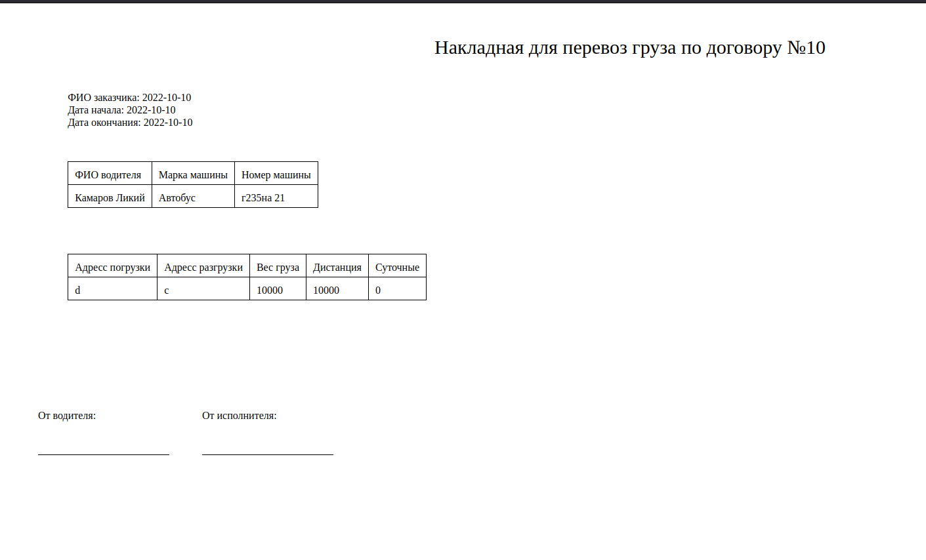Select the 'Дата окончания: 2022-10-10' line
This screenshot has width=926, height=560.
point(130,123)
